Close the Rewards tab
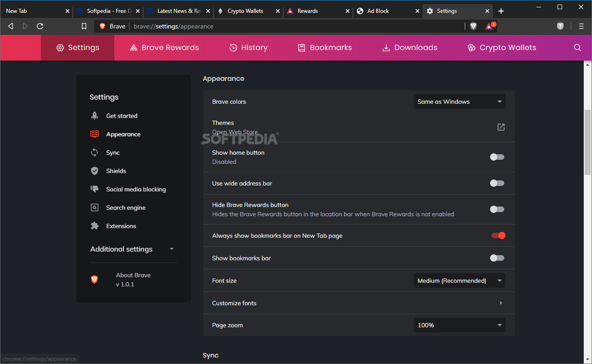The image size is (592, 364). point(347,11)
